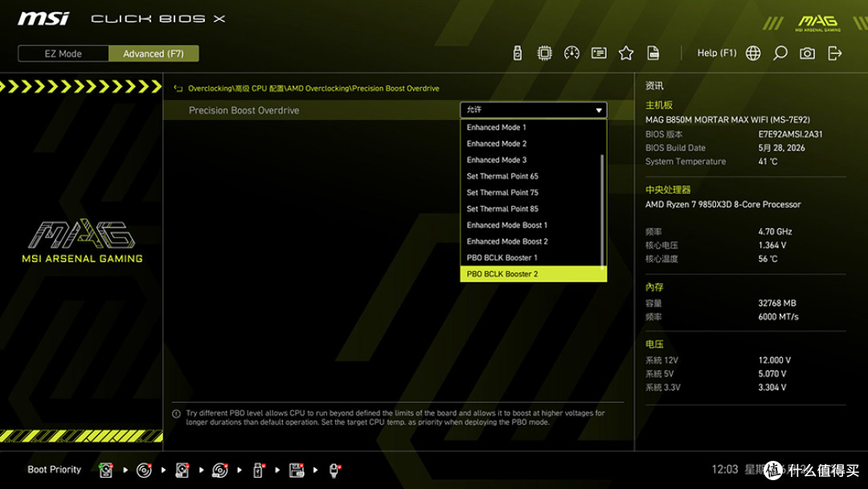Click System Temperature value 41 °C
The height and width of the screenshot is (489, 868).
pyautogui.click(x=768, y=162)
